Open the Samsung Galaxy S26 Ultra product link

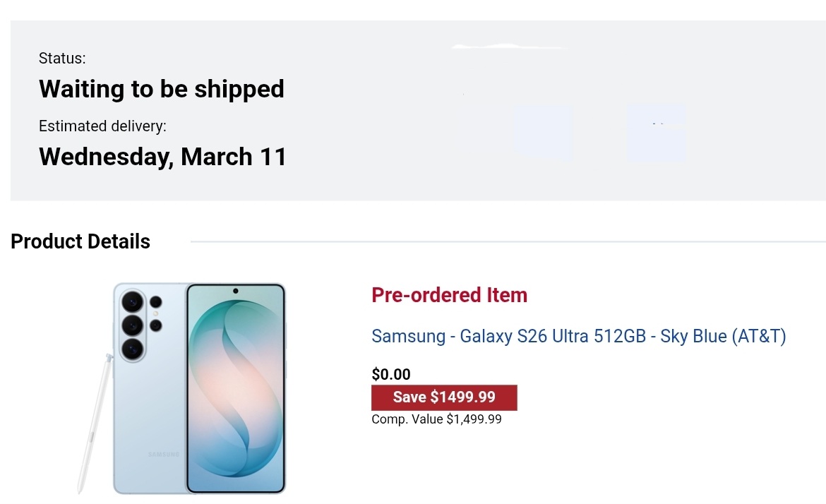[x=578, y=336]
